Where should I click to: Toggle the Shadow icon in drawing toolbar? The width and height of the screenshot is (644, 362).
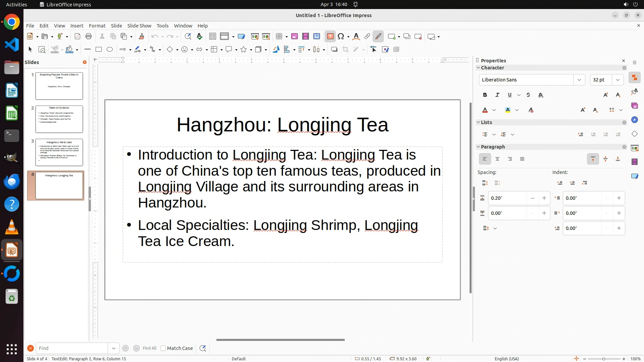pyautogui.click(x=334, y=50)
